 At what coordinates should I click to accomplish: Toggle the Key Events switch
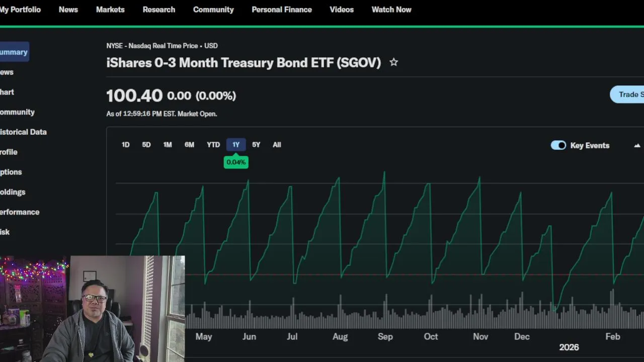coord(558,145)
